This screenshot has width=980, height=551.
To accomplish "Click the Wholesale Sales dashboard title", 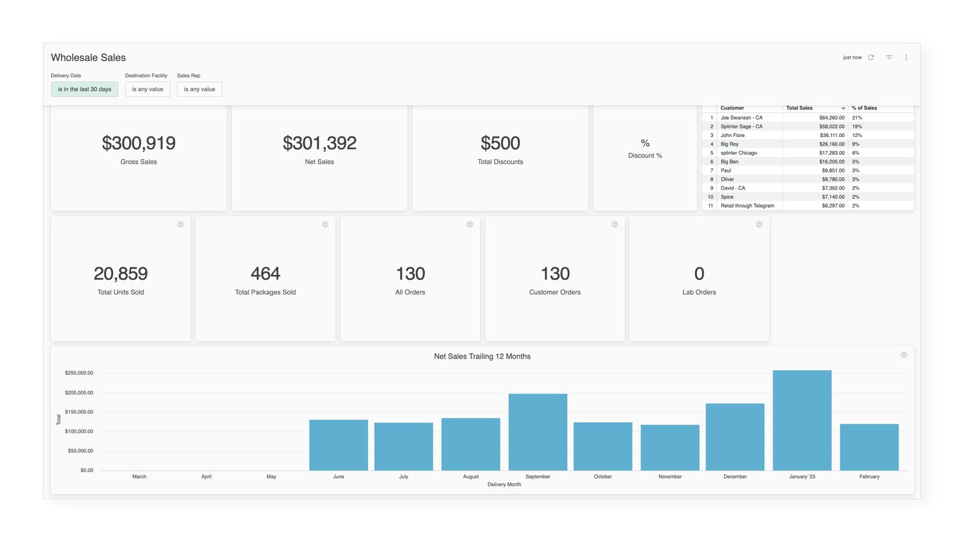I will coord(88,57).
